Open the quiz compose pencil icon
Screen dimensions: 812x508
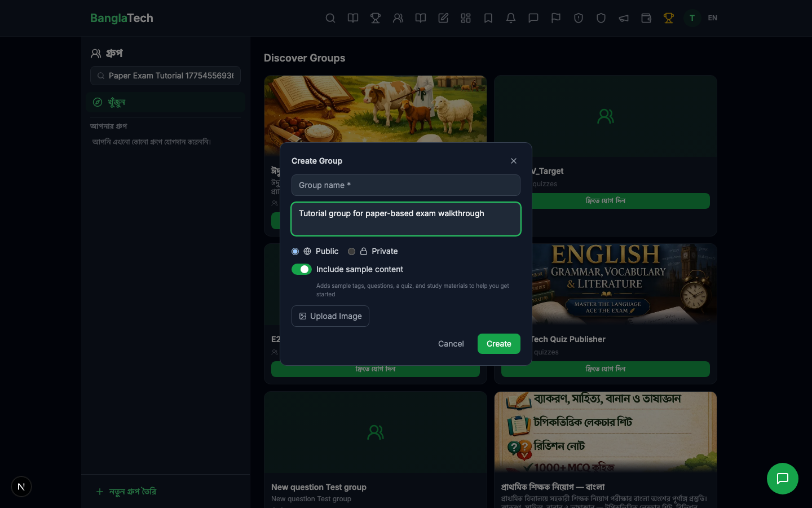coord(443,18)
